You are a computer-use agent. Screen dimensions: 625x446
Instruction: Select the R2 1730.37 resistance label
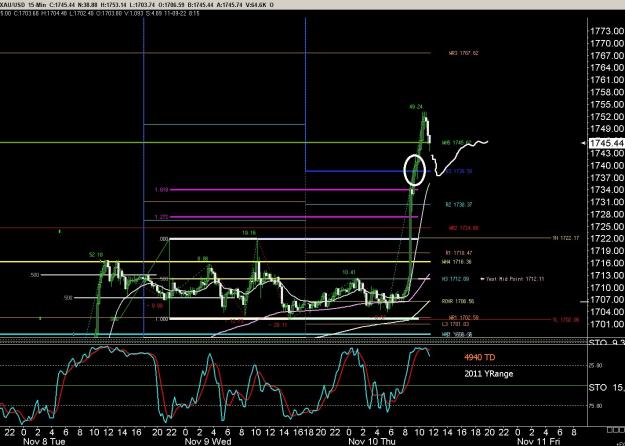click(459, 204)
